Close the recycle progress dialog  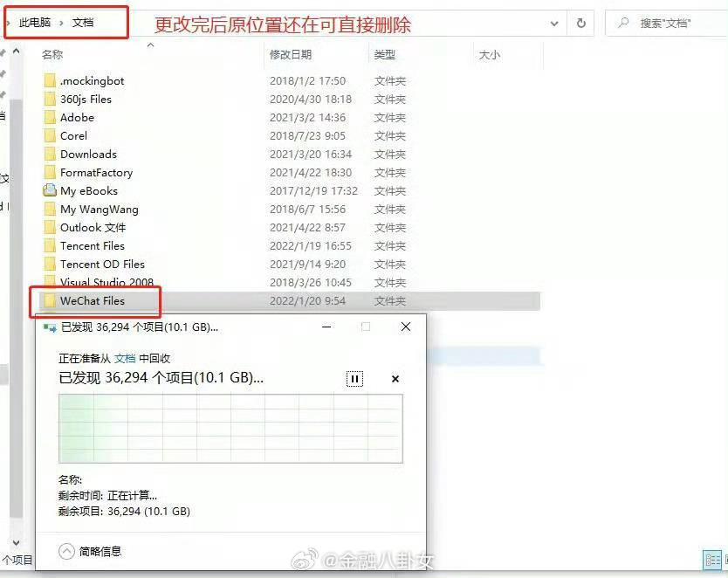(405, 327)
